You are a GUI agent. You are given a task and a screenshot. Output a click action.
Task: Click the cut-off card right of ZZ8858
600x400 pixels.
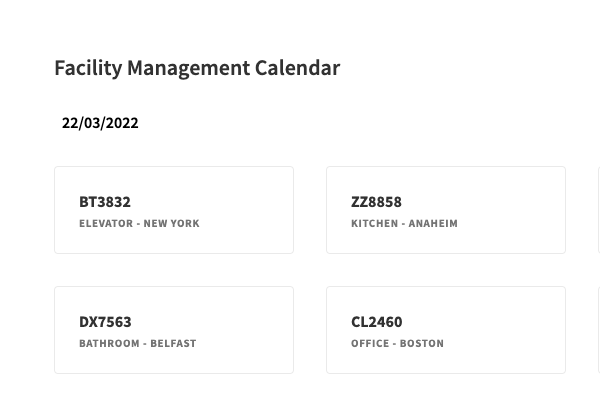coord(598,210)
